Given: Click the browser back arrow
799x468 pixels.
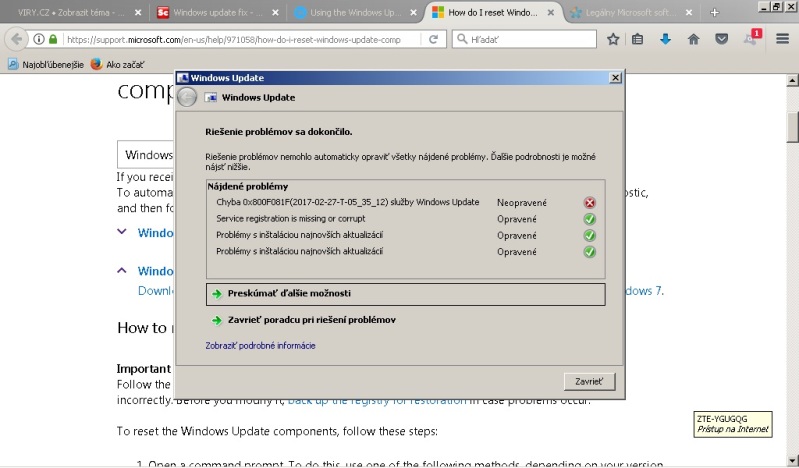Looking at the screenshot, I should click(x=16, y=39).
